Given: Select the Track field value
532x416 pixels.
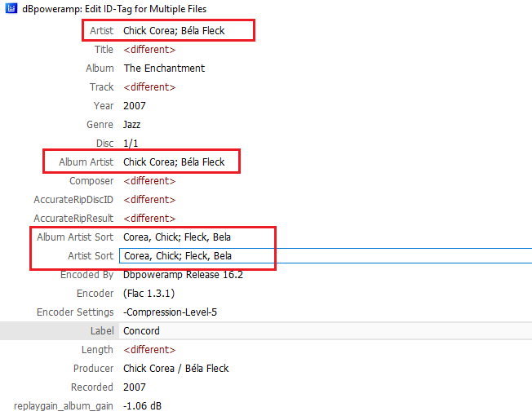Looking at the screenshot, I should click(149, 87).
